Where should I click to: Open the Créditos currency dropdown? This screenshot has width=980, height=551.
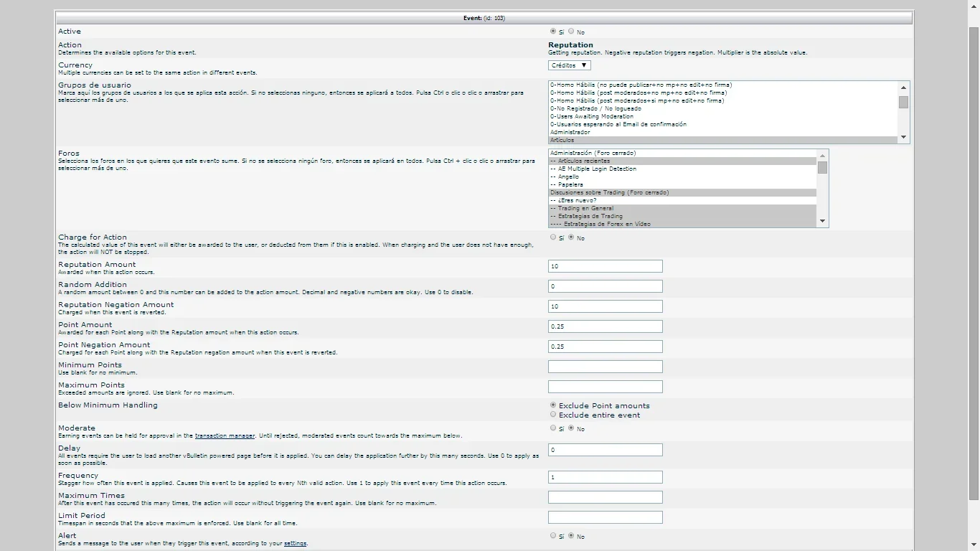click(570, 65)
